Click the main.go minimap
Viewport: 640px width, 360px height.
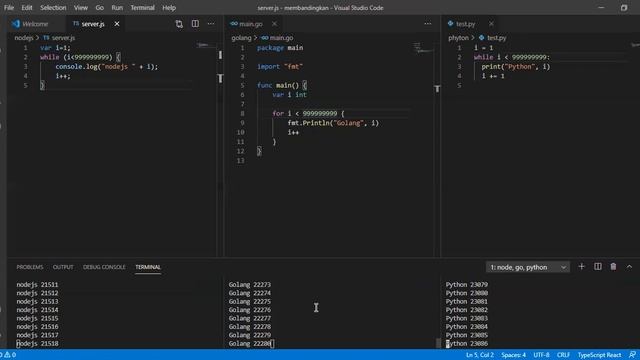tap(422, 48)
